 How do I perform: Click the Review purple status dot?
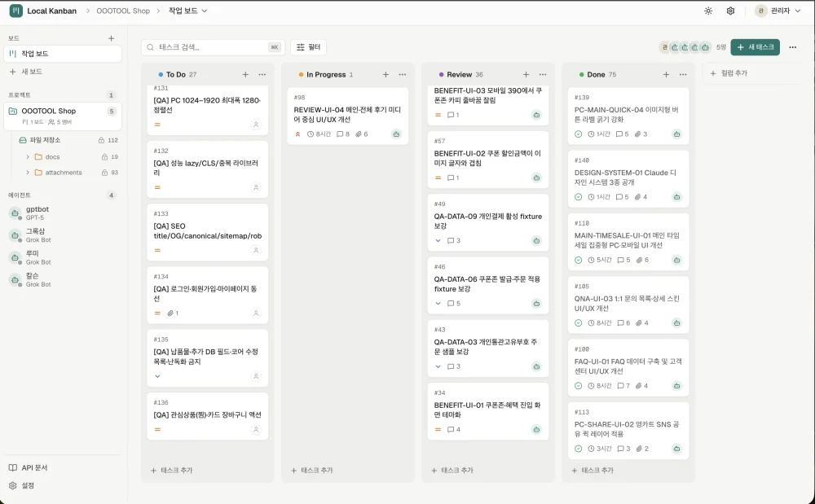click(441, 75)
